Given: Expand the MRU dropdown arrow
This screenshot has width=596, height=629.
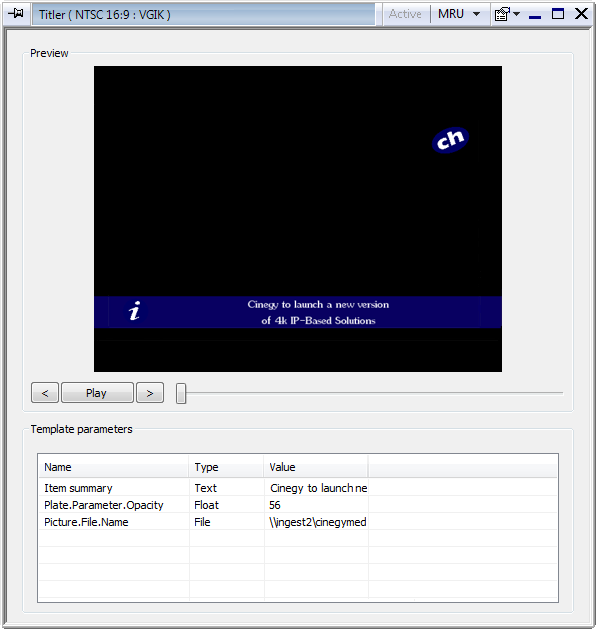Looking at the screenshot, I should click(x=476, y=14).
